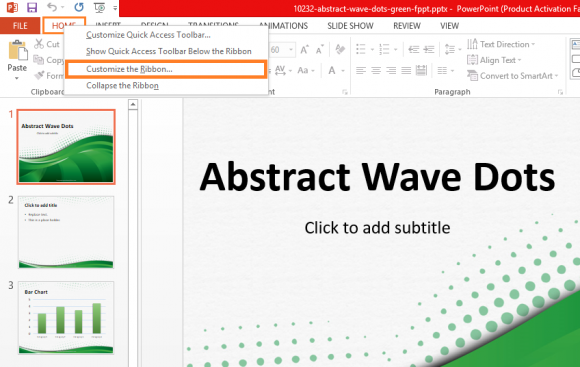
Task: Click the Repeat icon in title bar
Action: [79, 7]
